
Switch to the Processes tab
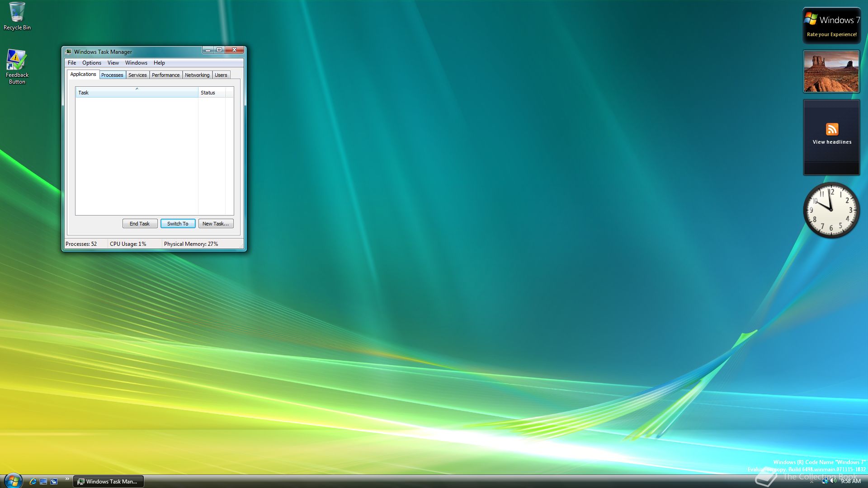tap(112, 75)
